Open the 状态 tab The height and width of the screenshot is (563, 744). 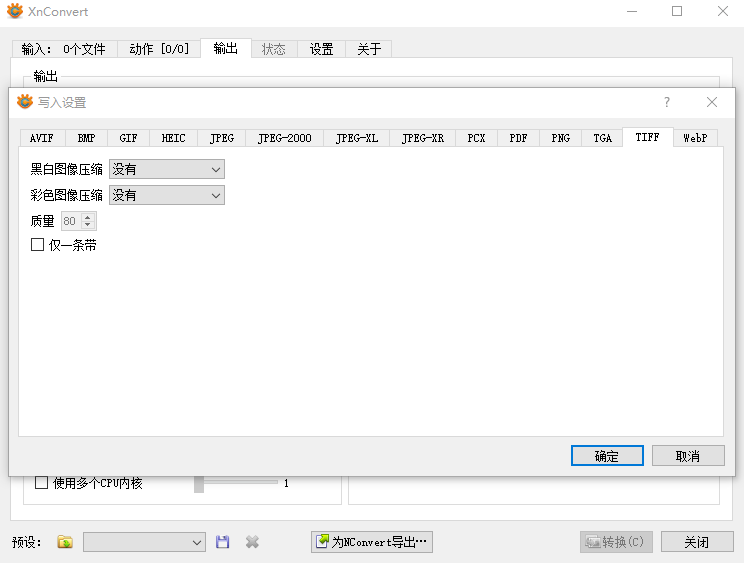tap(274, 49)
